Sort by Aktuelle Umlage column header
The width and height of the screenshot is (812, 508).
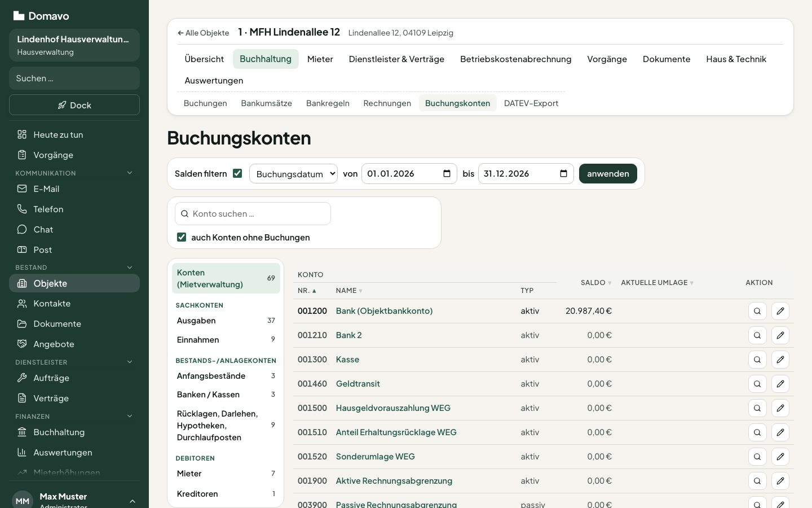[657, 283]
